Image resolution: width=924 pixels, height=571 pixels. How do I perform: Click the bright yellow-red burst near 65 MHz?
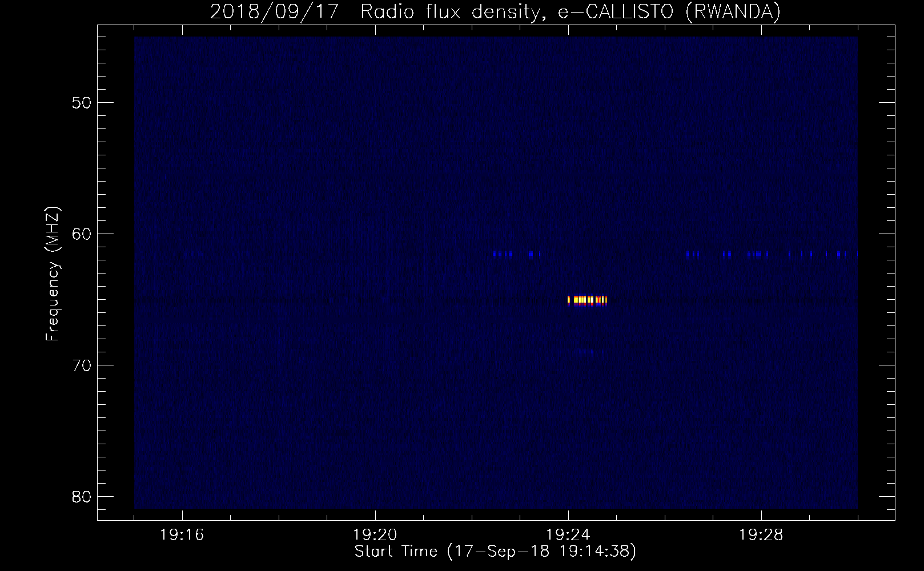587,300
